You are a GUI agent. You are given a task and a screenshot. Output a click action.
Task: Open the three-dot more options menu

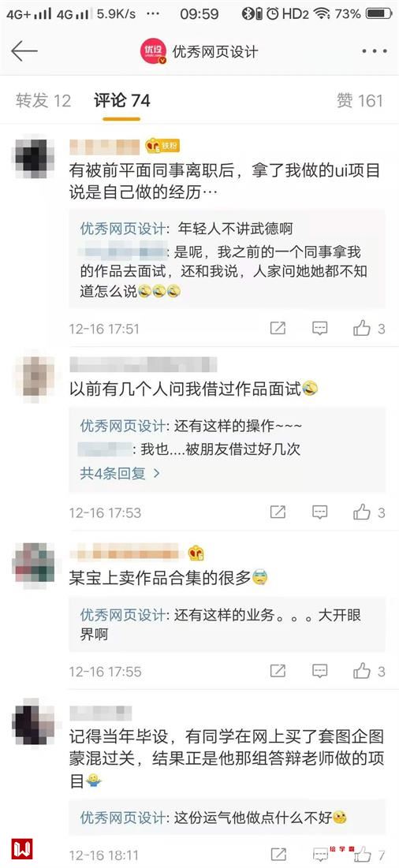click(x=375, y=51)
